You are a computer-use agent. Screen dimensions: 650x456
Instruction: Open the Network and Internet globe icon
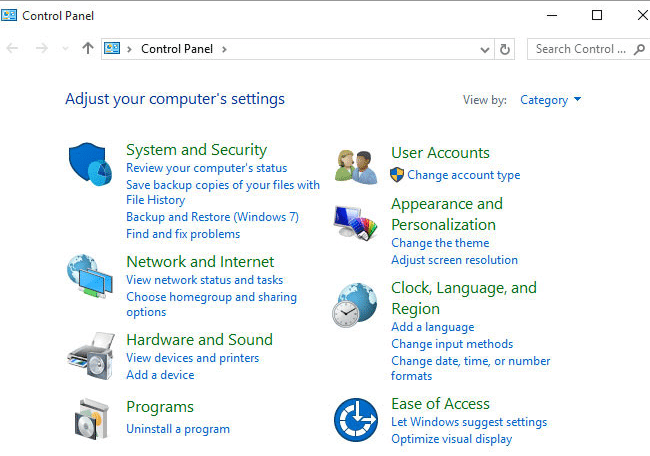coord(90,276)
